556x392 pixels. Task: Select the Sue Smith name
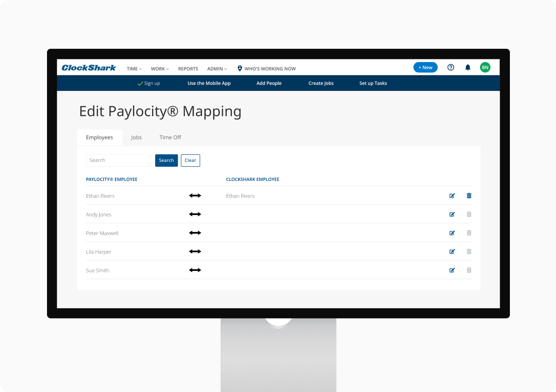pyautogui.click(x=98, y=270)
